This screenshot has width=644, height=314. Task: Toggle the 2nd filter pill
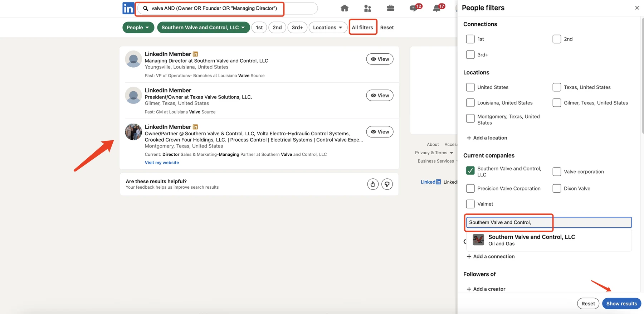(x=277, y=28)
